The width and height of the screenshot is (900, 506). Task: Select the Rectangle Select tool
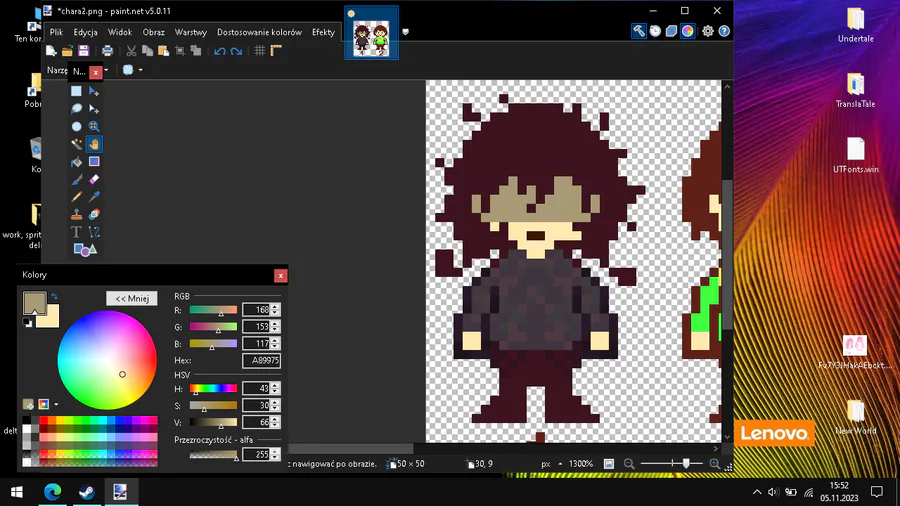click(x=76, y=91)
